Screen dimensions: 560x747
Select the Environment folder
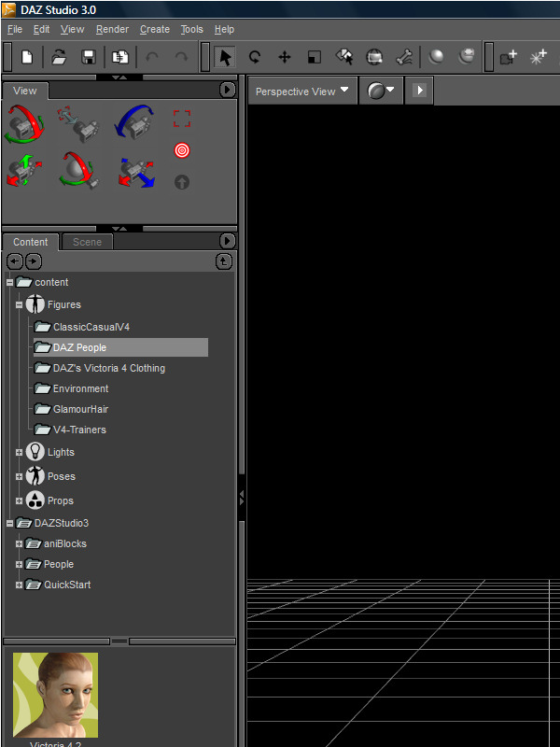coord(72,388)
